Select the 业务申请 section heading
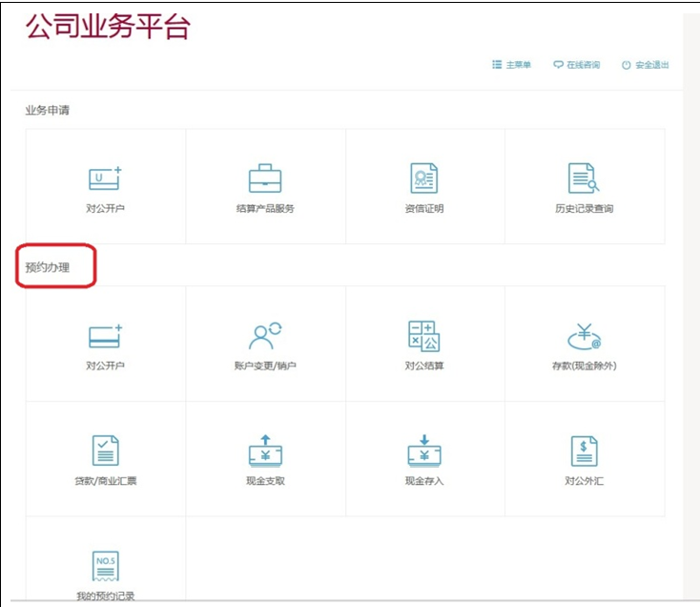Image resolution: width=700 pixels, height=607 pixels. (48, 110)
